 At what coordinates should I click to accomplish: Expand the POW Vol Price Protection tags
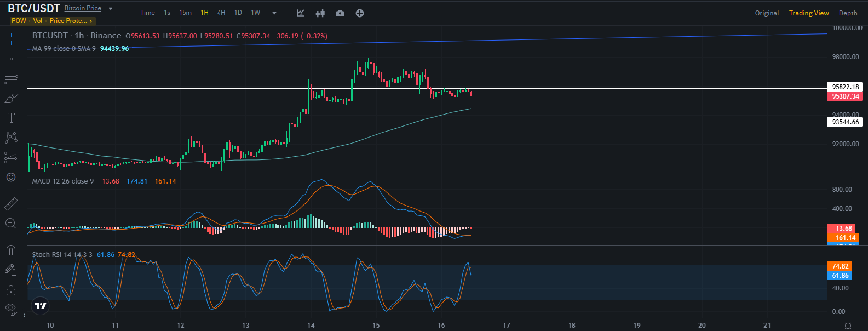[x=91, y=21]
